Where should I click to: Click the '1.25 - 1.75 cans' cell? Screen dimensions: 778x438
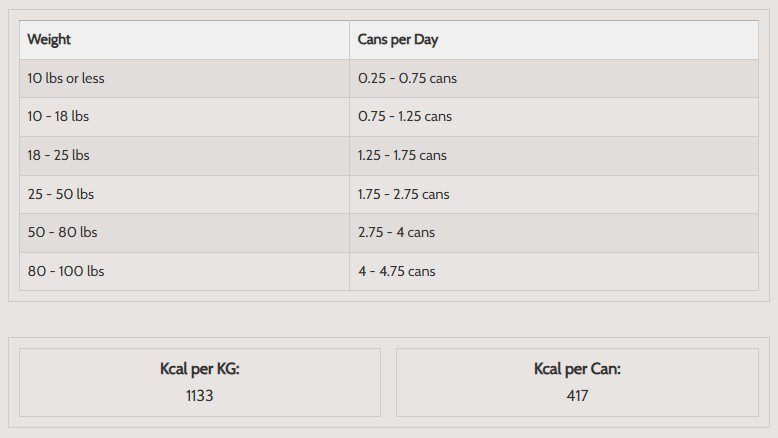[402, 155]
